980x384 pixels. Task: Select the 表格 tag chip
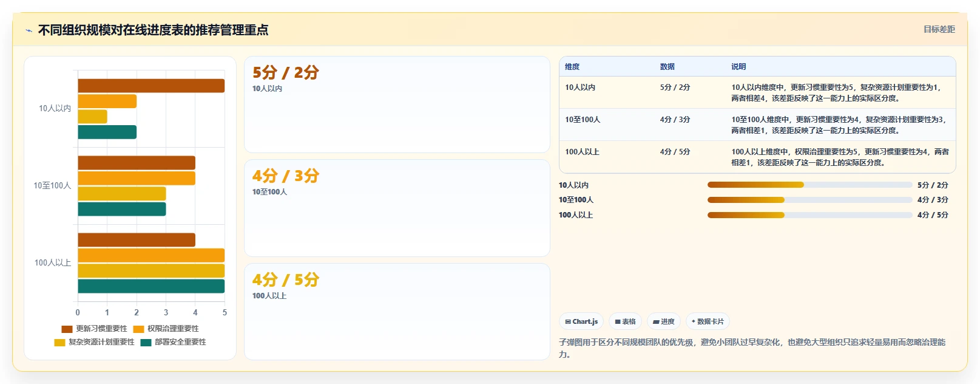(625, 321)
